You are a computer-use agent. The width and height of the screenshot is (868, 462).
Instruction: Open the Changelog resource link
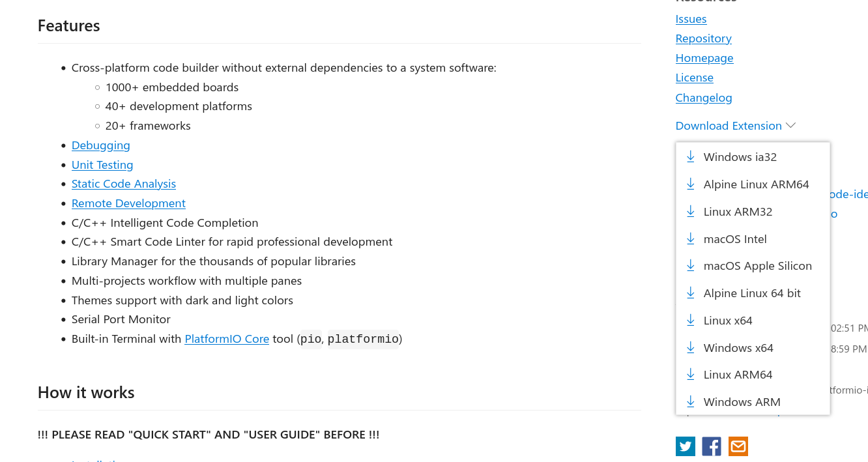click(x=704, y=98)
